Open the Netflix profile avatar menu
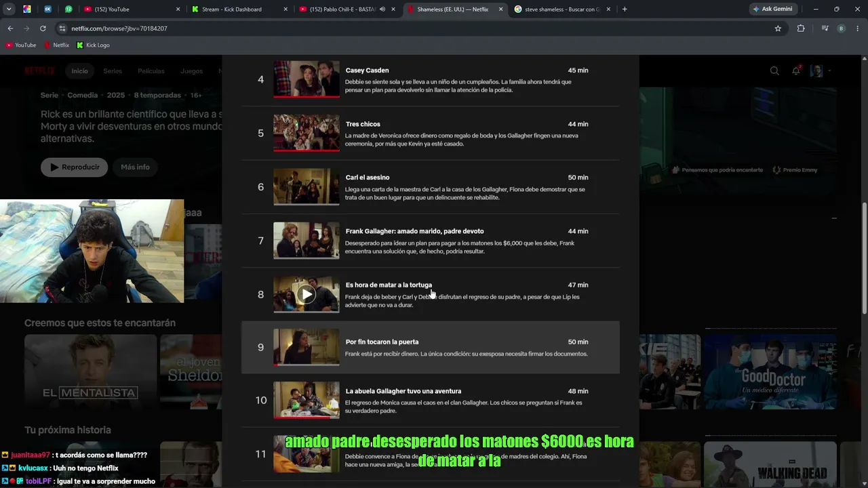Image resolution: width=868 pixels, height=488 pixels. coord(816,70)
